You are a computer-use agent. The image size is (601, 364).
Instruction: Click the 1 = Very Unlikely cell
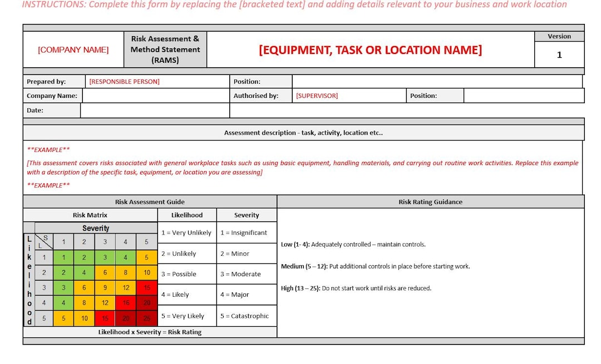187,232
